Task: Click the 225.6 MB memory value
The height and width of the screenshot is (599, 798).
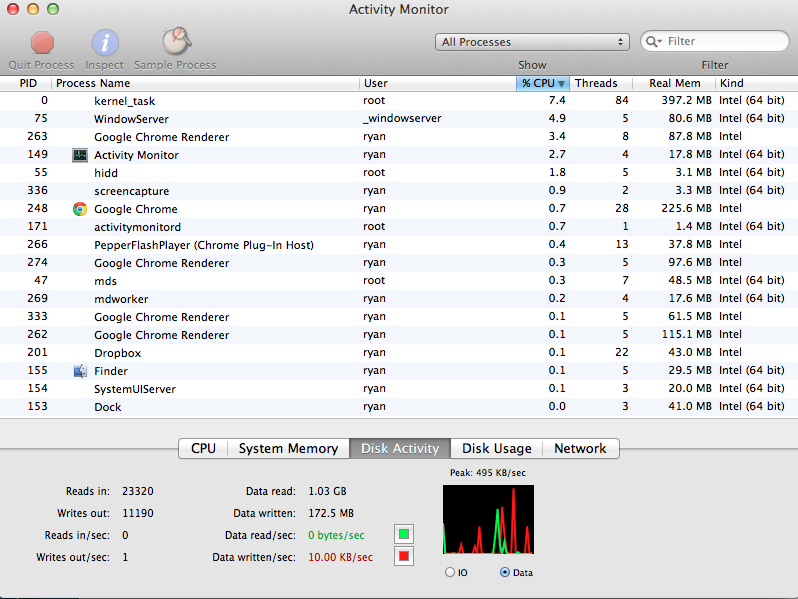Action: point(686,208)
